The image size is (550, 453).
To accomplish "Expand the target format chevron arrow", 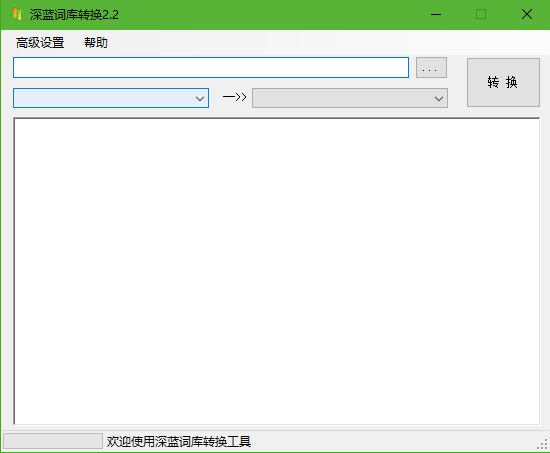I will coord(439,99).
